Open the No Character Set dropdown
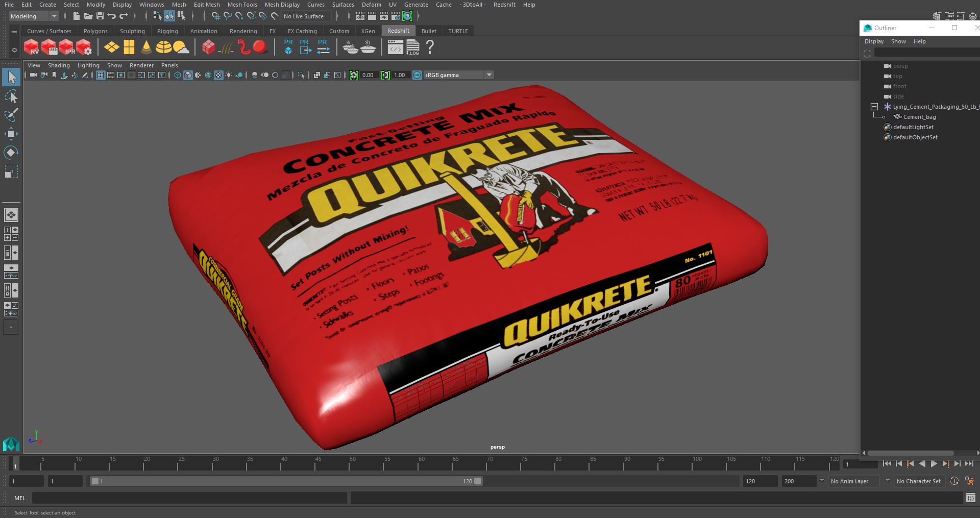The height and width of the screenshot is (518, 980). click(x=919, y=481)
